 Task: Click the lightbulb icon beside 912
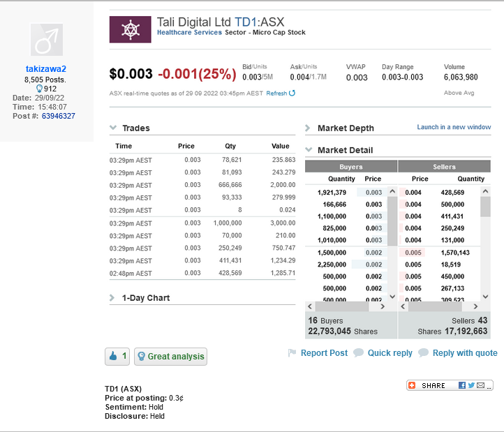pyautogui.click(x=39, y=89)
